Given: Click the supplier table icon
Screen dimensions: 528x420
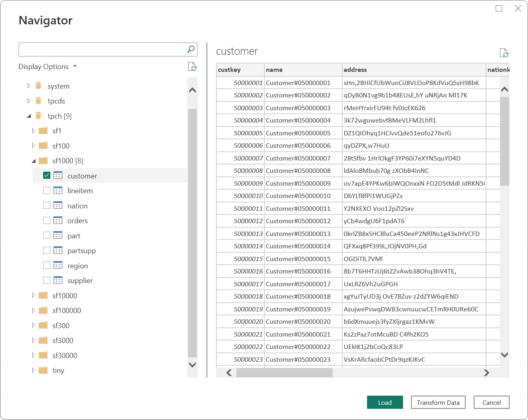Looking at the screenshot, I should (58, 280).
